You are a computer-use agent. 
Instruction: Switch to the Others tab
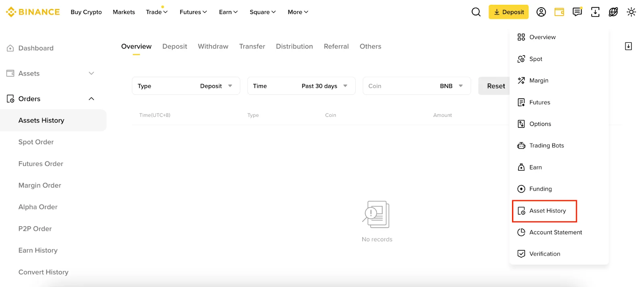pyautogui.click(x=370, y=46)
